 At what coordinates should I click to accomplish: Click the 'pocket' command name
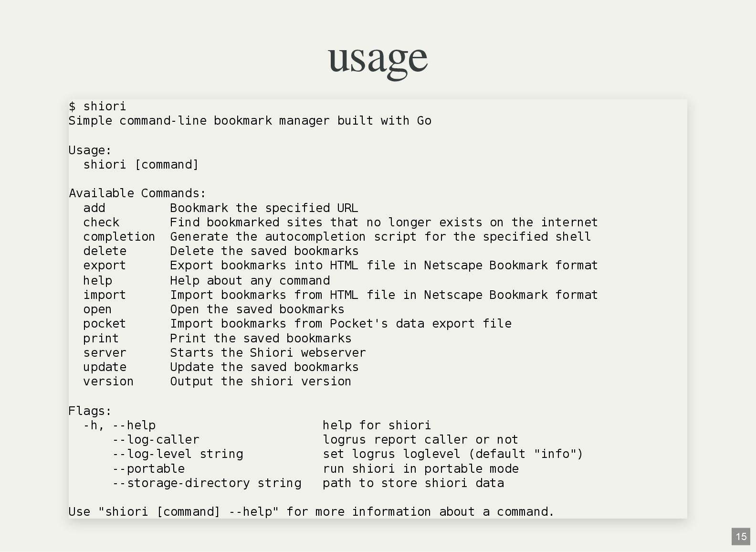tap(105, 324)
